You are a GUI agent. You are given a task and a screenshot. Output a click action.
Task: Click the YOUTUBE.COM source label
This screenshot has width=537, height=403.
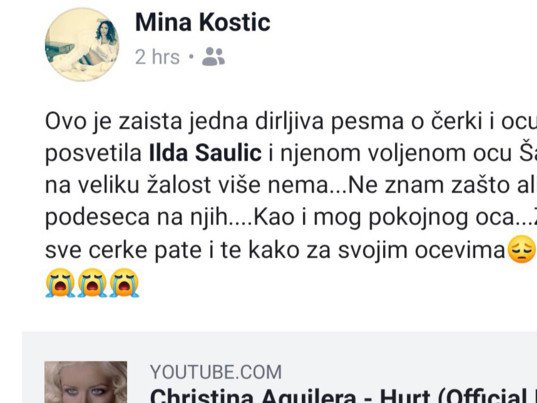pyautogui.click(x=216, y=372)
